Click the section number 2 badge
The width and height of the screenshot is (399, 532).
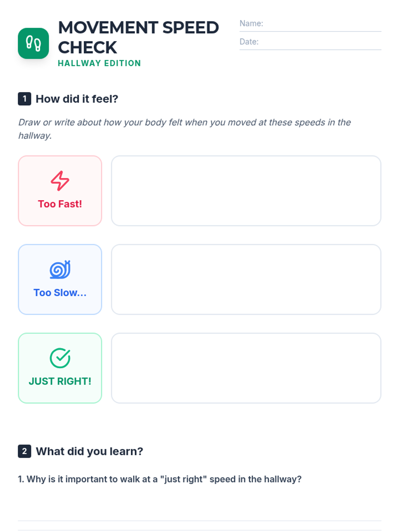pyautogui.click(x=24, y=451)
